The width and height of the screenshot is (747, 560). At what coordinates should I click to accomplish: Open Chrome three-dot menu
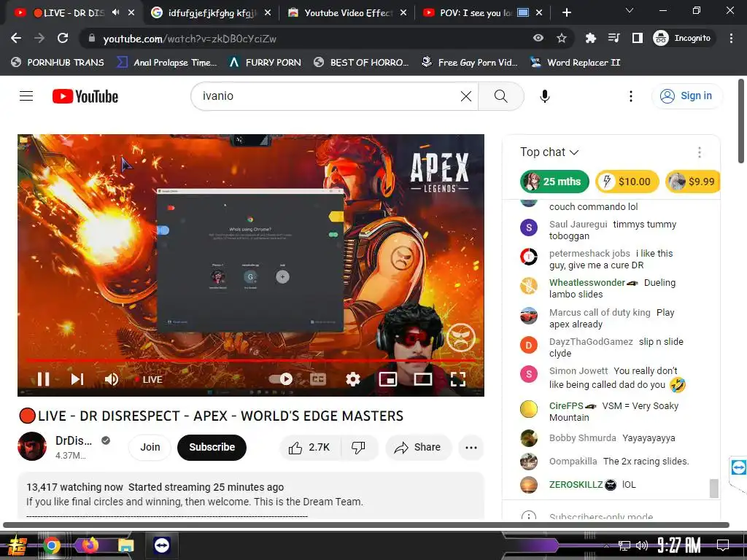(x=731, y=38)
